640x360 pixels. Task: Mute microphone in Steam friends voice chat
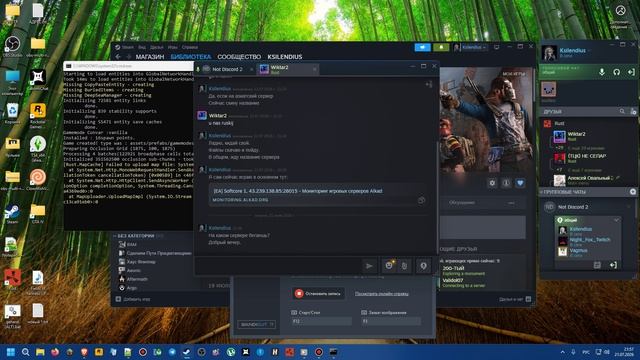pyautogui.click(x=602, y=72)
